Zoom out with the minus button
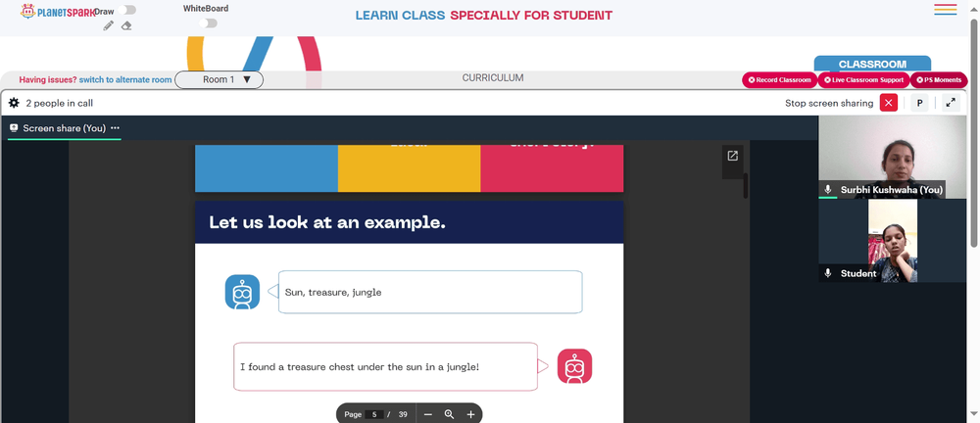The image size is (980, 423). (428, 414)
